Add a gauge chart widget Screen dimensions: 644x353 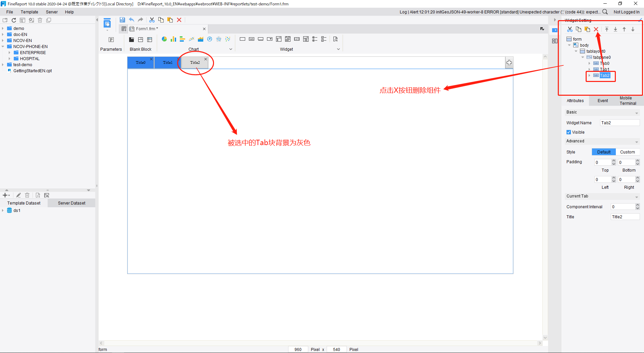(210, 39)
